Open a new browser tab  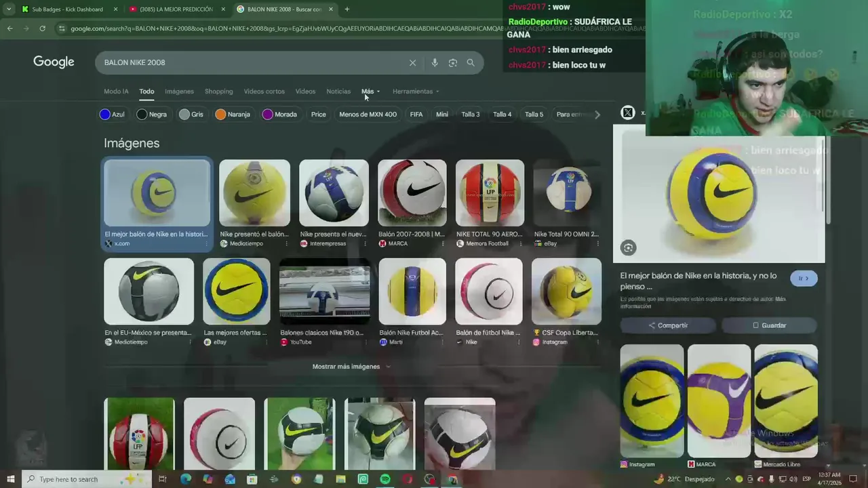click(347, 9)
